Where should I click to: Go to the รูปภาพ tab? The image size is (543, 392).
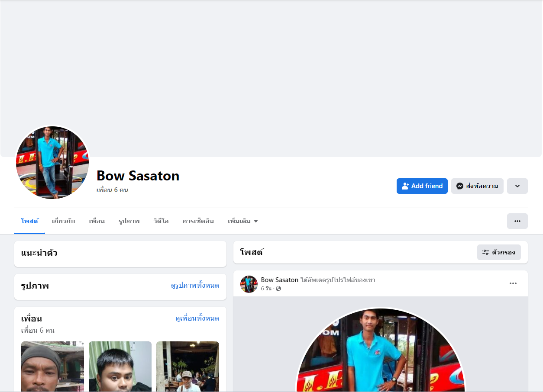129,221
